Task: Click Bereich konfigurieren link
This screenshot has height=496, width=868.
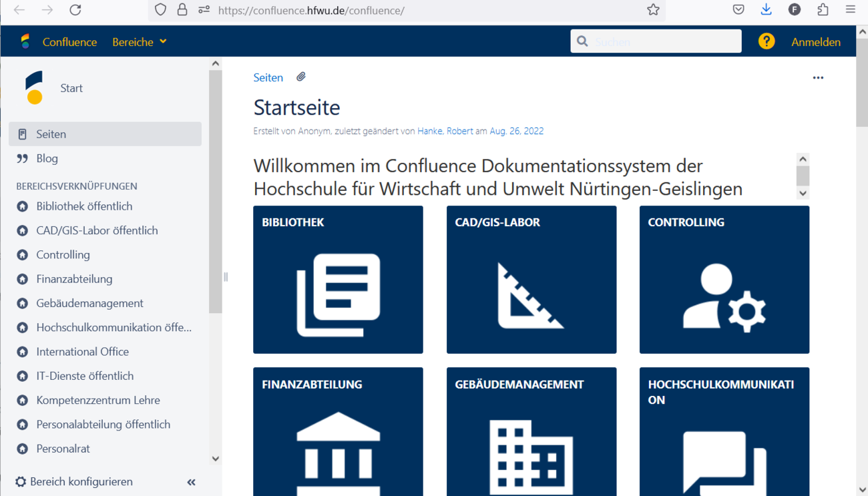Action: [x=81, y=481]
